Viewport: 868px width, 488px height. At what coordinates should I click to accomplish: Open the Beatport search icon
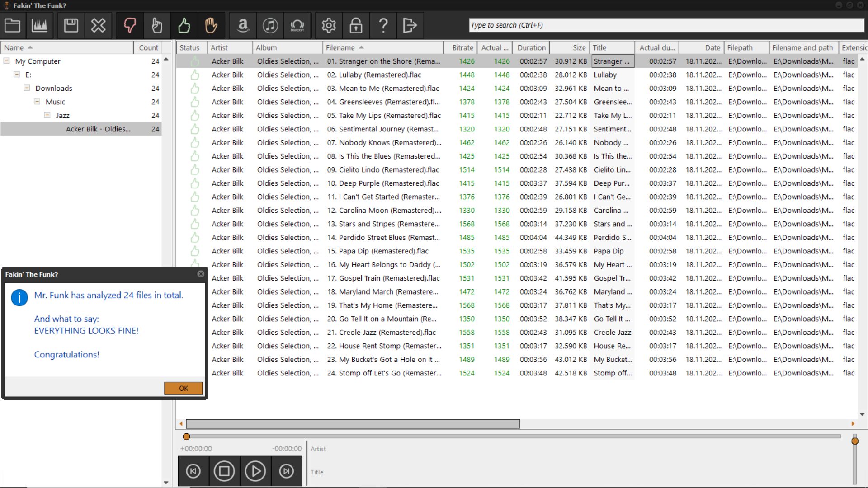[297, 25]
